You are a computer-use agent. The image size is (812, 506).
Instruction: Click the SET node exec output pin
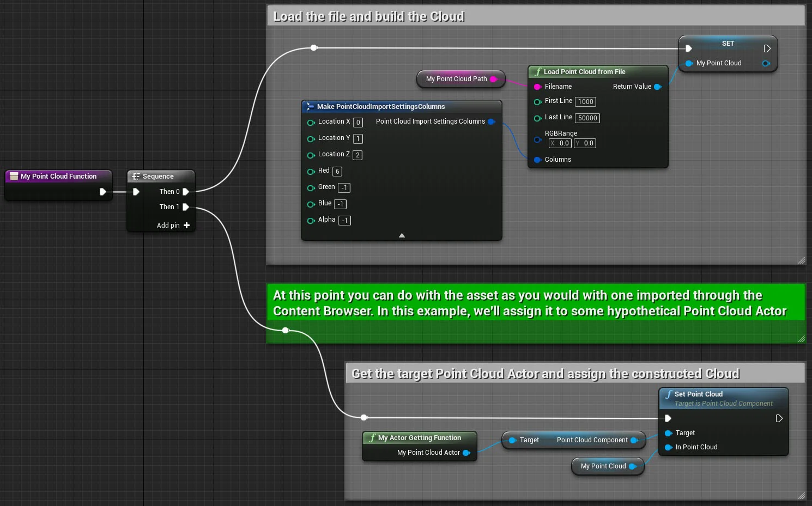767,48
